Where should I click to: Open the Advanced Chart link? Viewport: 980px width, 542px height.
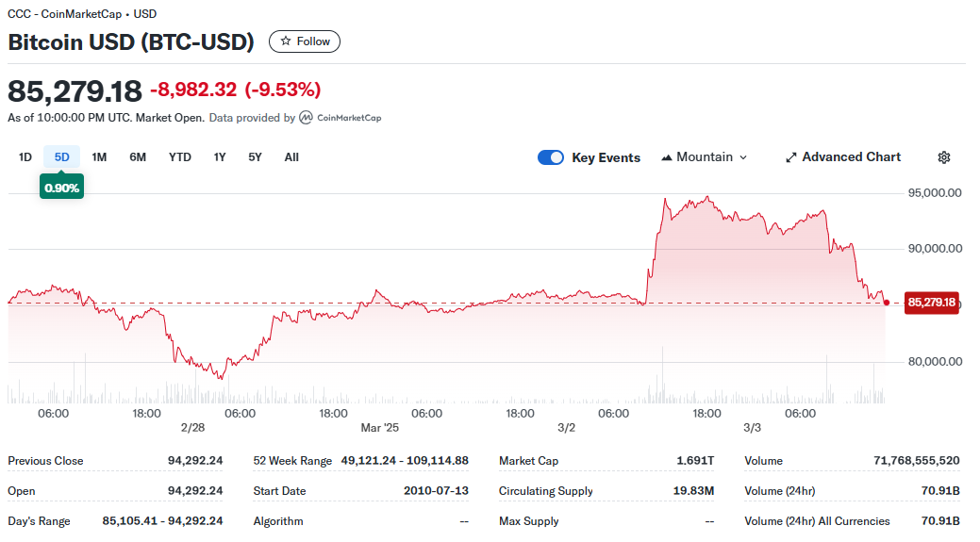click(843, 157)
